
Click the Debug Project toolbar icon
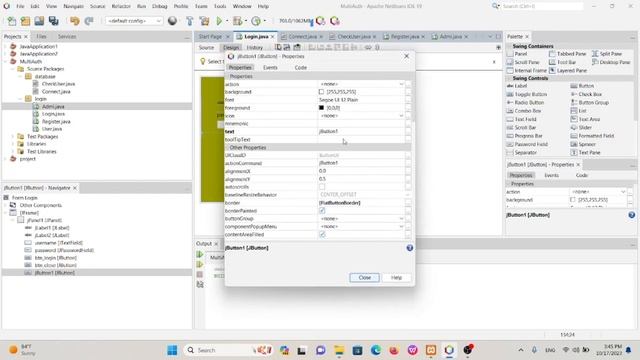[x=238, y=21]
